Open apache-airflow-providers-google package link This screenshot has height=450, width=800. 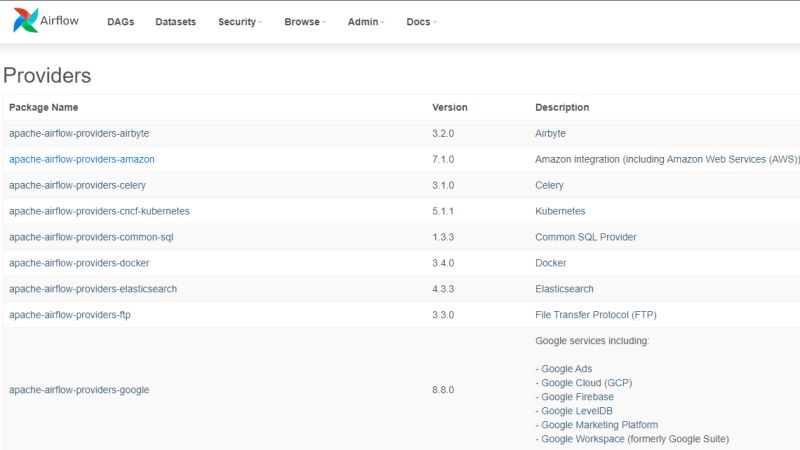click(x=79, y=390)
